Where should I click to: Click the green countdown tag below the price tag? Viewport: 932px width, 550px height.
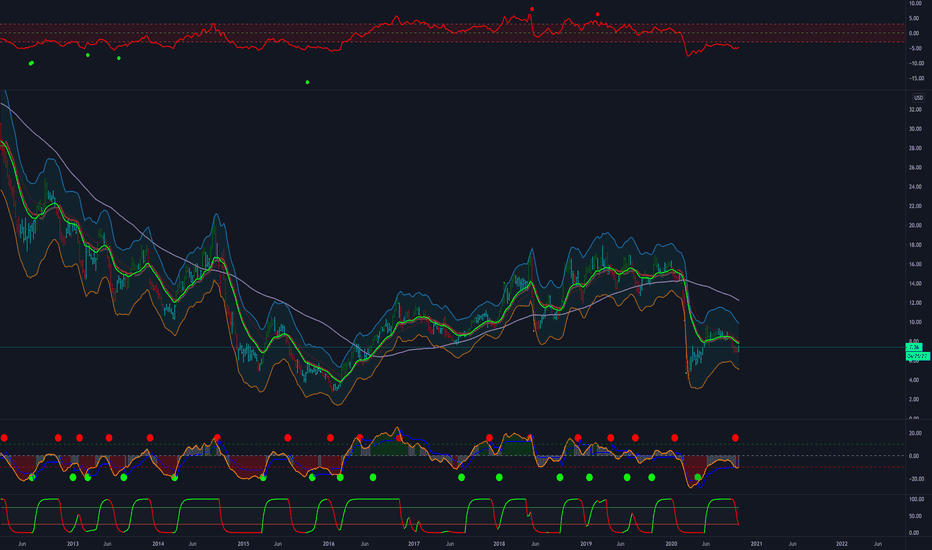coord(917,356)
